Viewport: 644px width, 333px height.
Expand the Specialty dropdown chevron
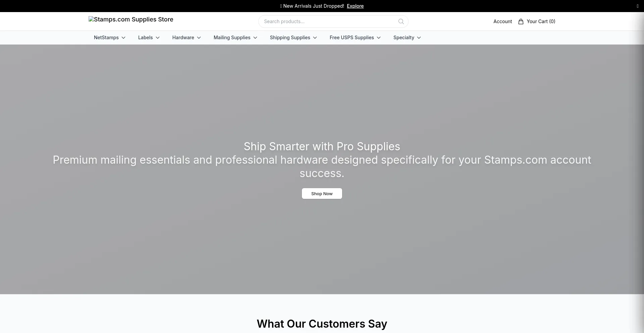419,38
